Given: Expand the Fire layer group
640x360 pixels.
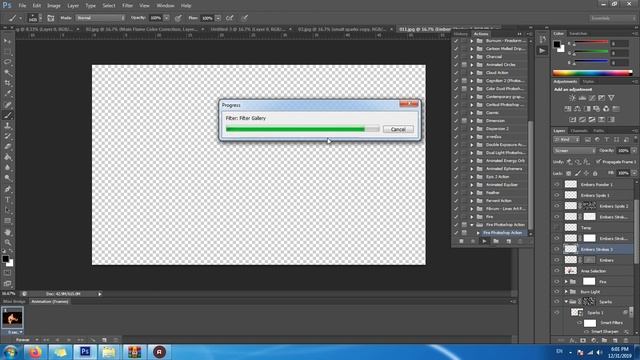Looking at the screenshot, I should [566, 282].
